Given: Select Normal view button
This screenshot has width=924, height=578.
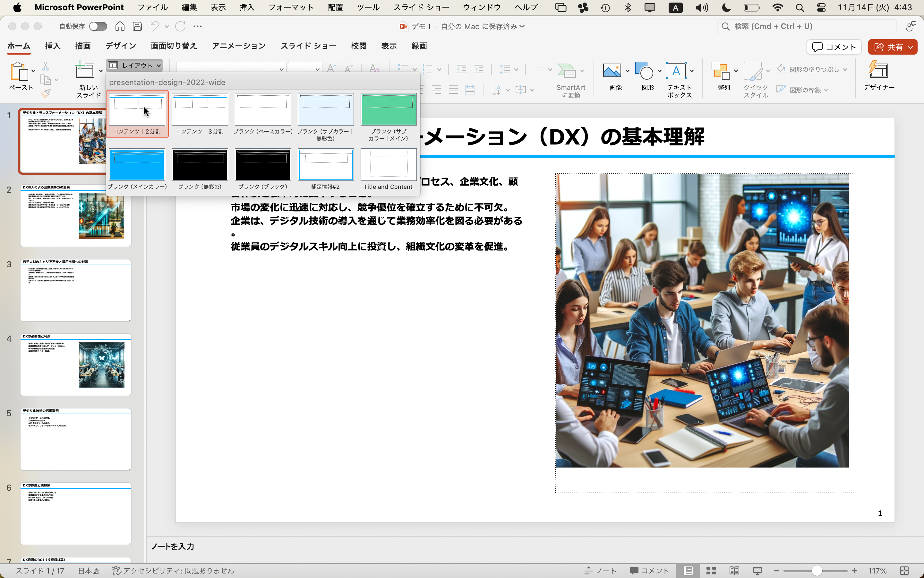Looking at the screenshot, I should pos(688,570).
